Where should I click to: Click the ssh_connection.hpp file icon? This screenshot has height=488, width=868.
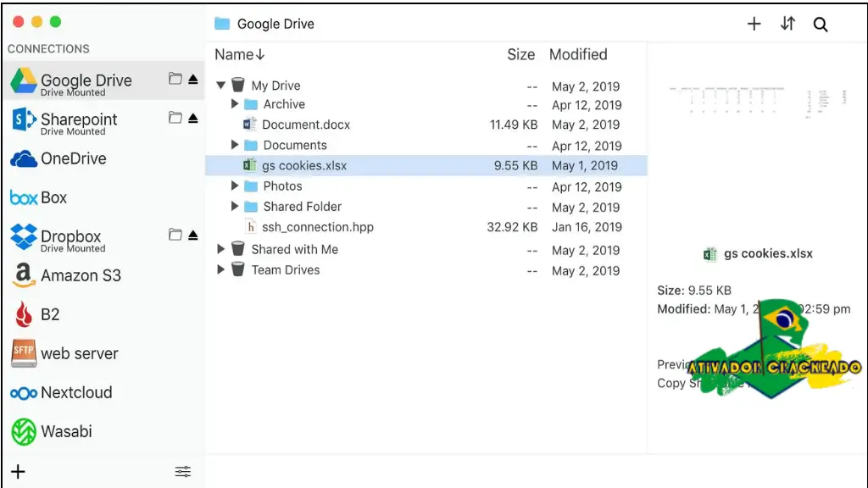coord(250,226)
